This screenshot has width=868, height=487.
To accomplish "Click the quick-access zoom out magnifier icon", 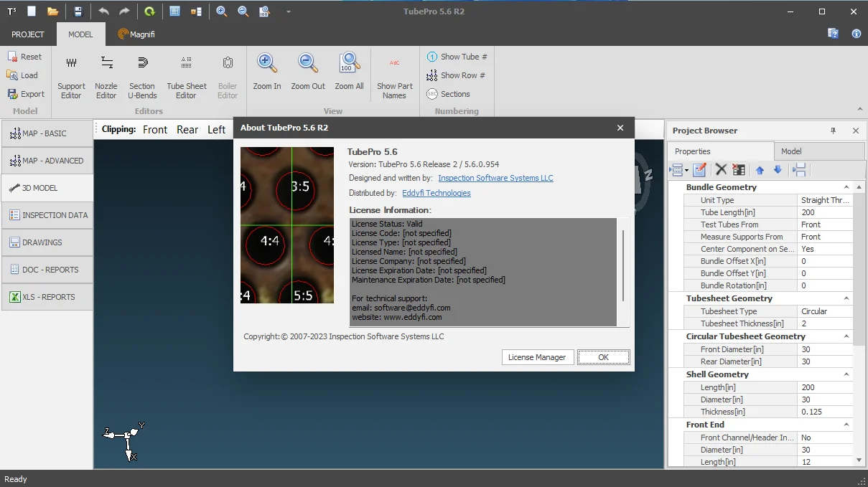I will pos(243,11).
